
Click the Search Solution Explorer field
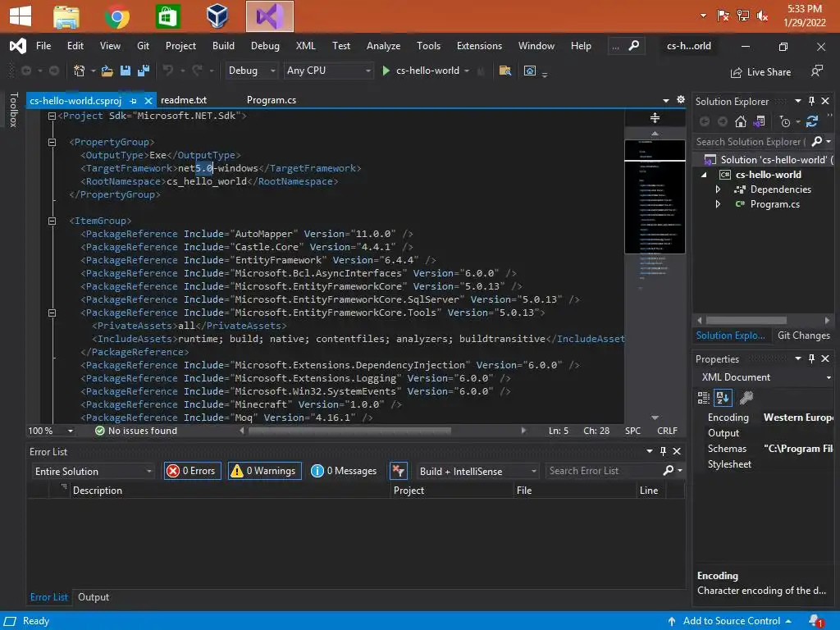[x=751, y=141]
